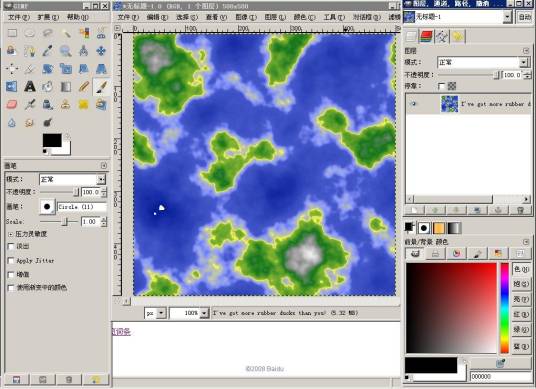Toggle the layer lock transparency checkbox

coord(441,86)
